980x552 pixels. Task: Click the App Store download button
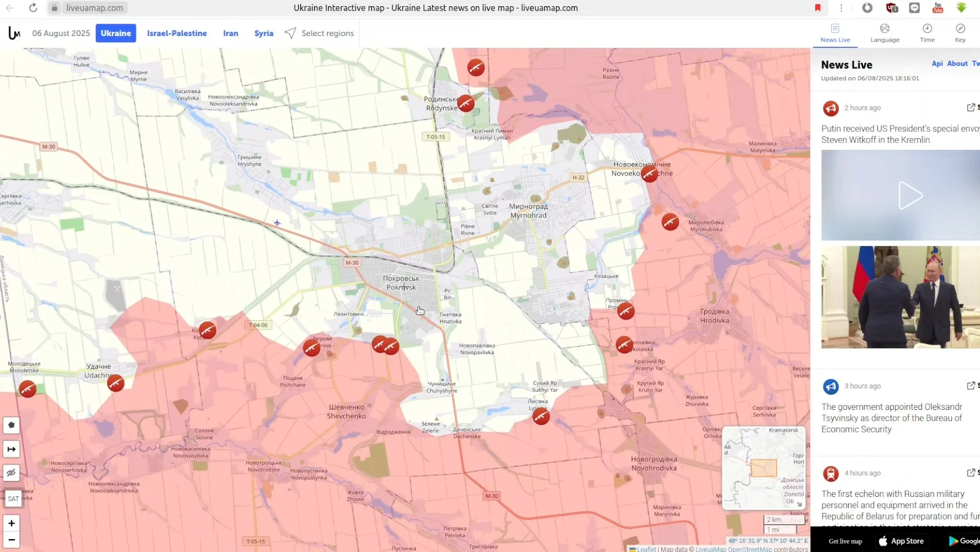901,541
